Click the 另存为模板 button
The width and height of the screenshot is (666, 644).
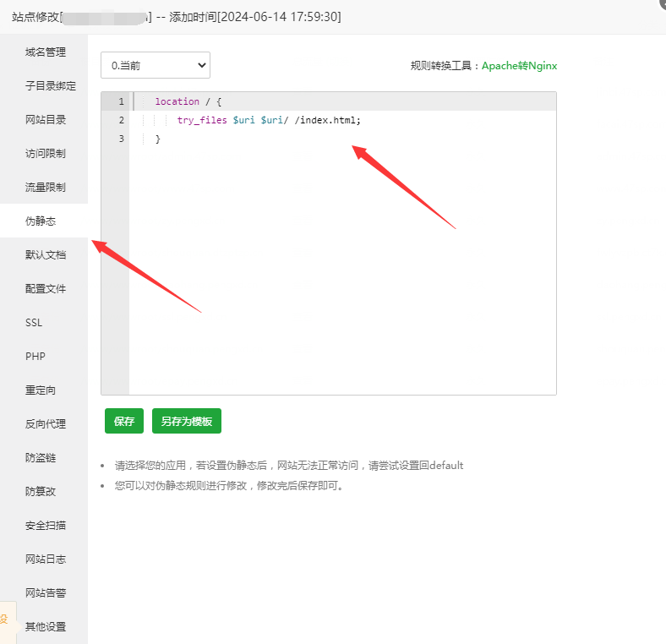pos(186,421)
